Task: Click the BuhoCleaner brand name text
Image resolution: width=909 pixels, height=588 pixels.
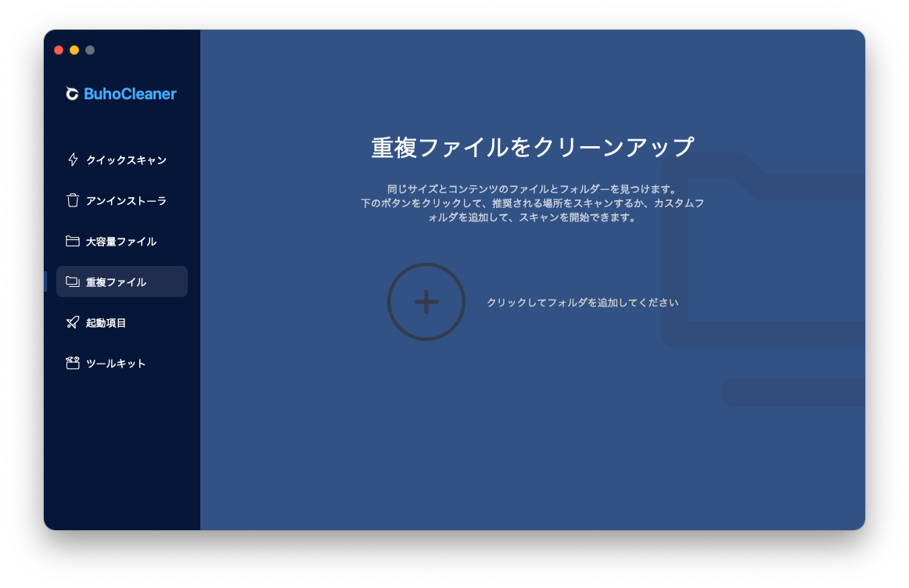Action: click(130, 94)
